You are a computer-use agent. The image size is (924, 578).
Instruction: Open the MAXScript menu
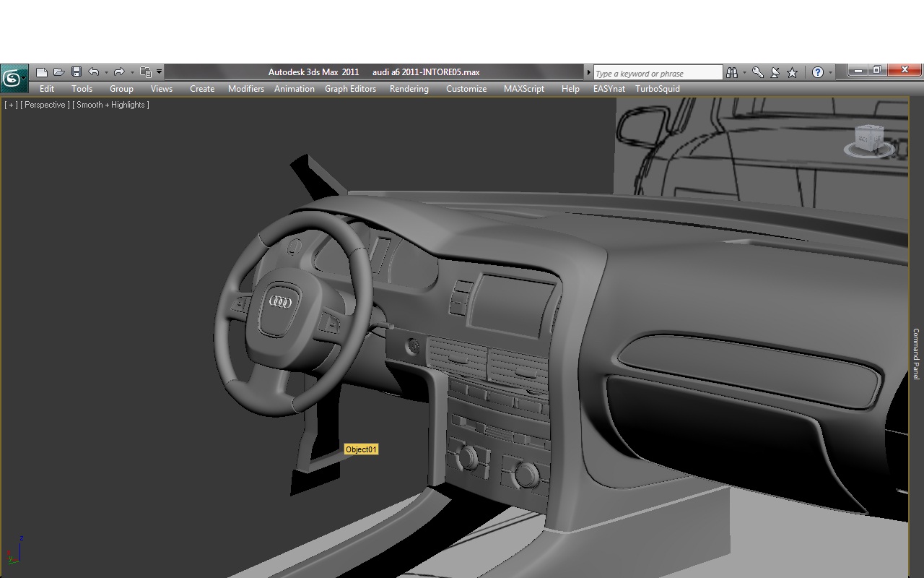pos(524,89)
